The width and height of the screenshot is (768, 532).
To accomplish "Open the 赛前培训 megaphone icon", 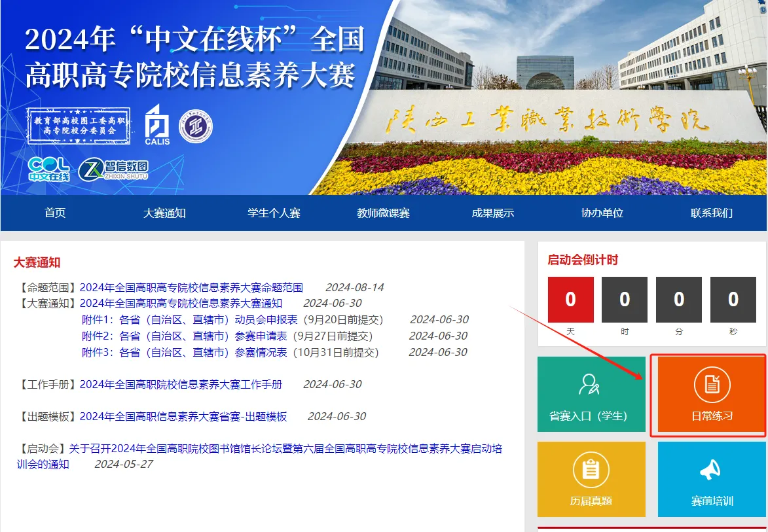I will 712,470.
